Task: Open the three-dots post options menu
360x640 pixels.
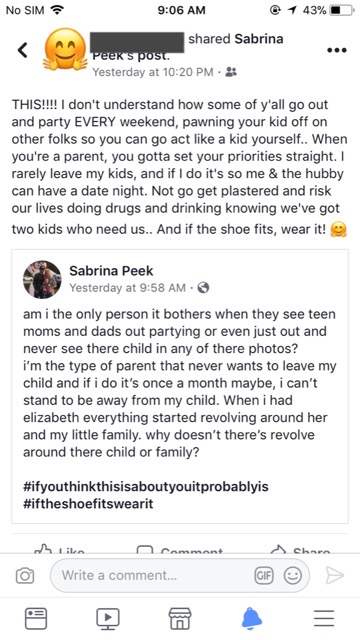Action: (x=337, y=50)
